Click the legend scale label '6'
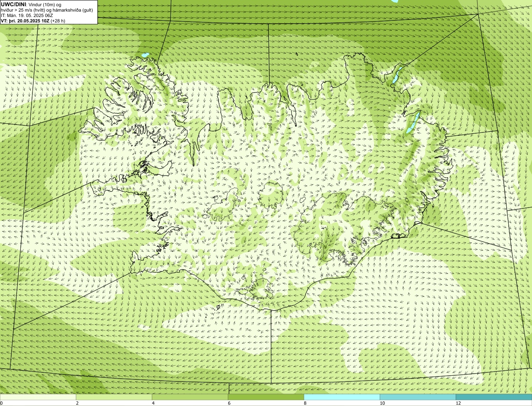 point(229,403)
